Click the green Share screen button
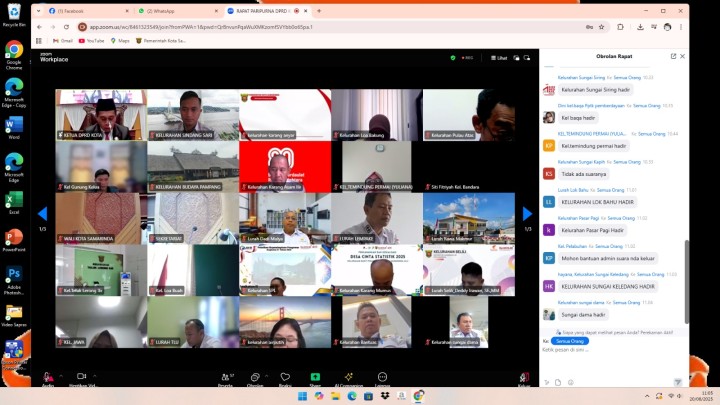 315,377
